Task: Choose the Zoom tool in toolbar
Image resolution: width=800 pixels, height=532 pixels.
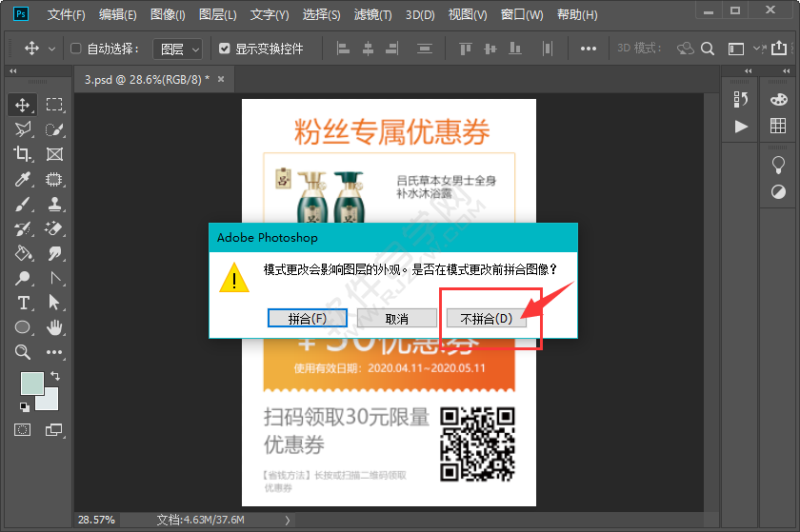Action: pyautogui.click(x=24, y=352)
